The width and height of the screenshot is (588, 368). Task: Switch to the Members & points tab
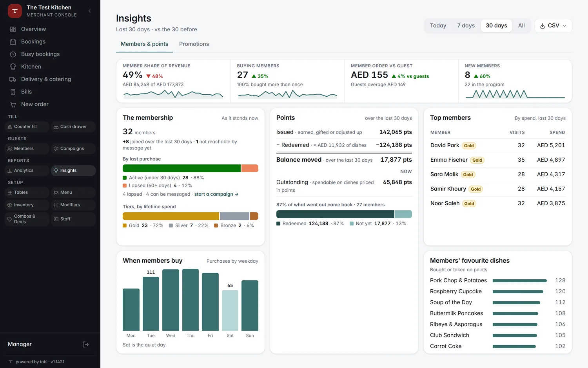tap(144, 44)
